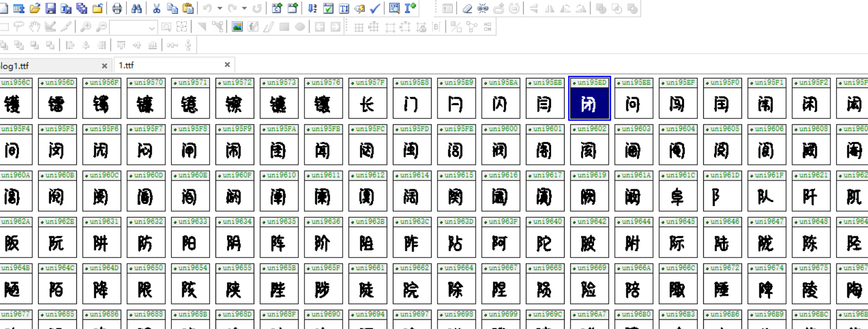The width and height of the screenshot is (868, 329).
Task: Open Find using the binoculars icon
Action: click(136, 8)
